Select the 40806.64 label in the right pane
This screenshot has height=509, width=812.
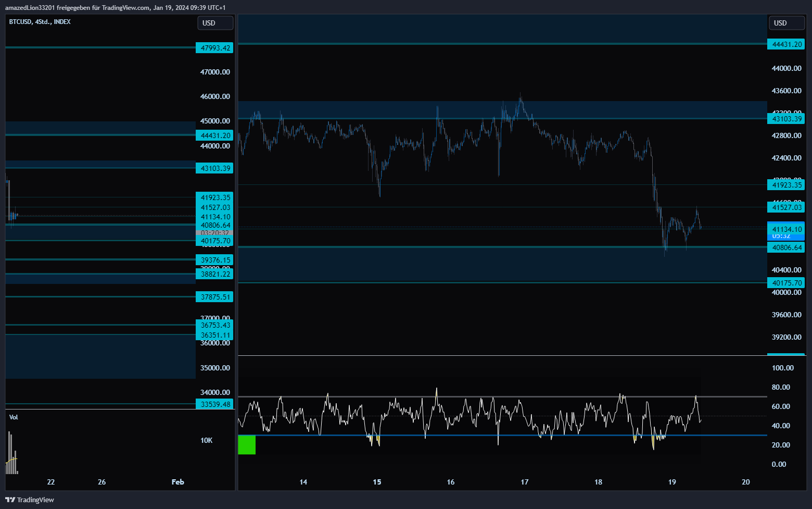point(786,247)
